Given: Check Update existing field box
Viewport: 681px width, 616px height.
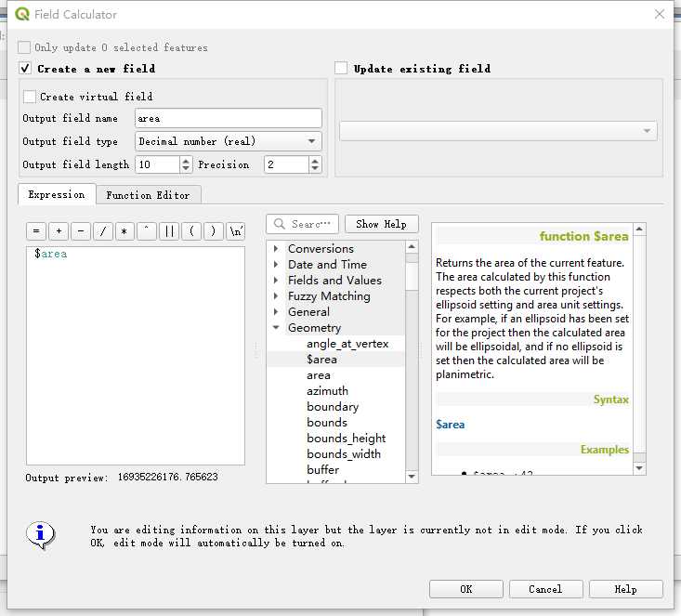Looking at the screenshot, I should pos(341,68).
